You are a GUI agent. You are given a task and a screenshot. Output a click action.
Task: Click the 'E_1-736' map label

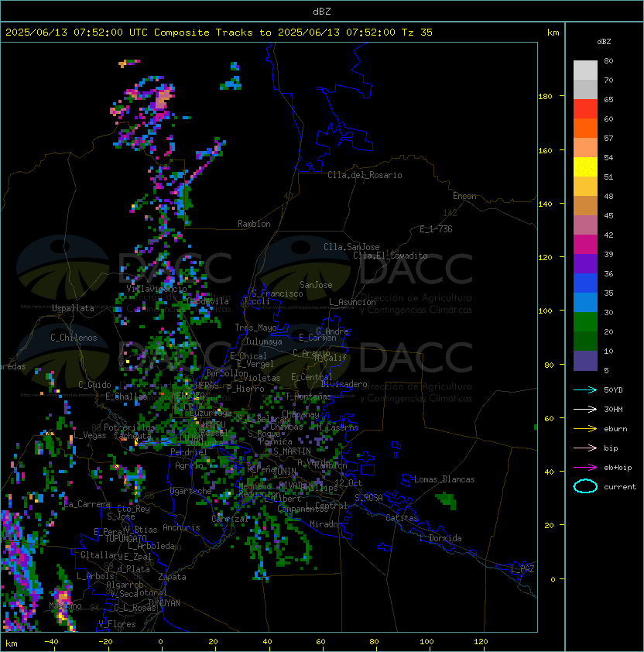pos(436,229)
